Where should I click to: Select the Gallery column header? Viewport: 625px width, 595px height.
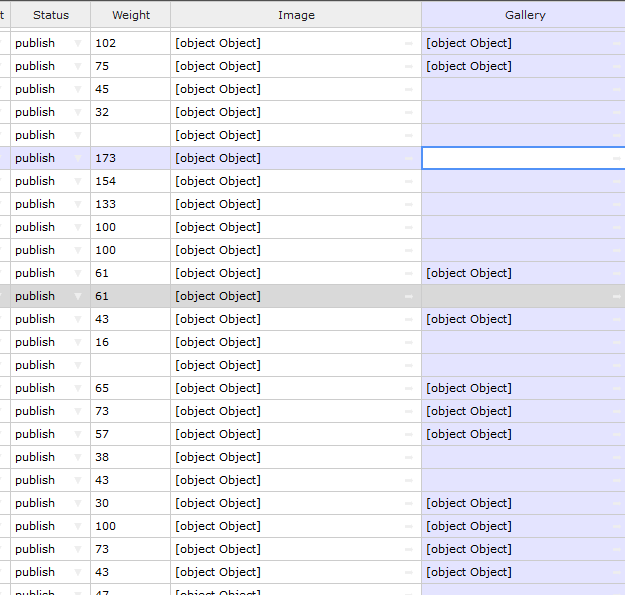525,15
